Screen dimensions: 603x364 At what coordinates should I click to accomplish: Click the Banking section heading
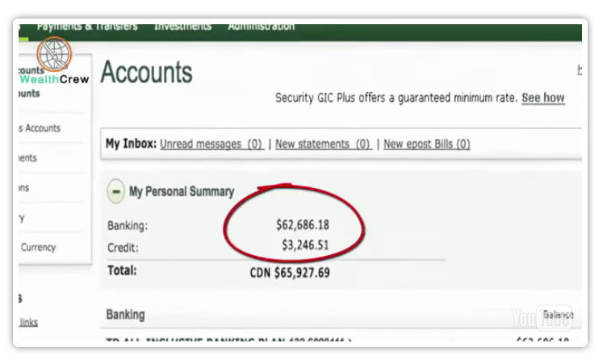pyautogui.click(x=126, y=315)
